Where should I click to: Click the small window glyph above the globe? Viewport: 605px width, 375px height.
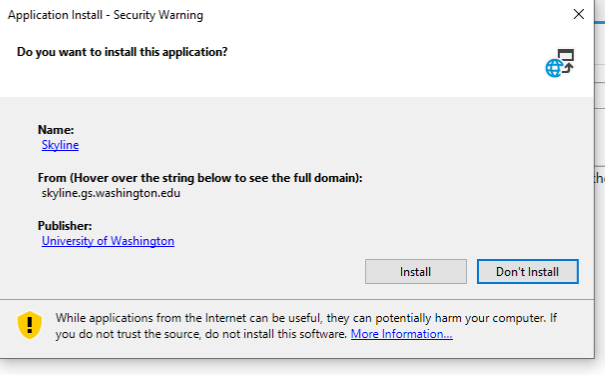tap(566, 55)
